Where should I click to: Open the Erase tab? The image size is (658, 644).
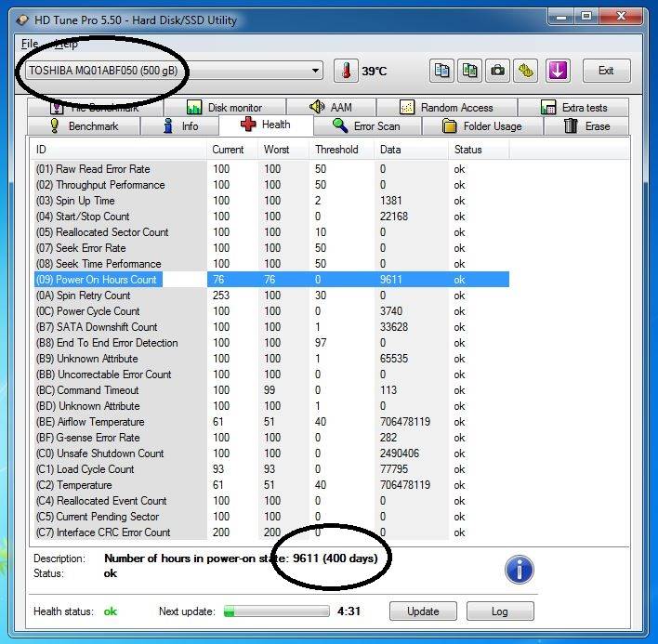click(x=586, y=125)
